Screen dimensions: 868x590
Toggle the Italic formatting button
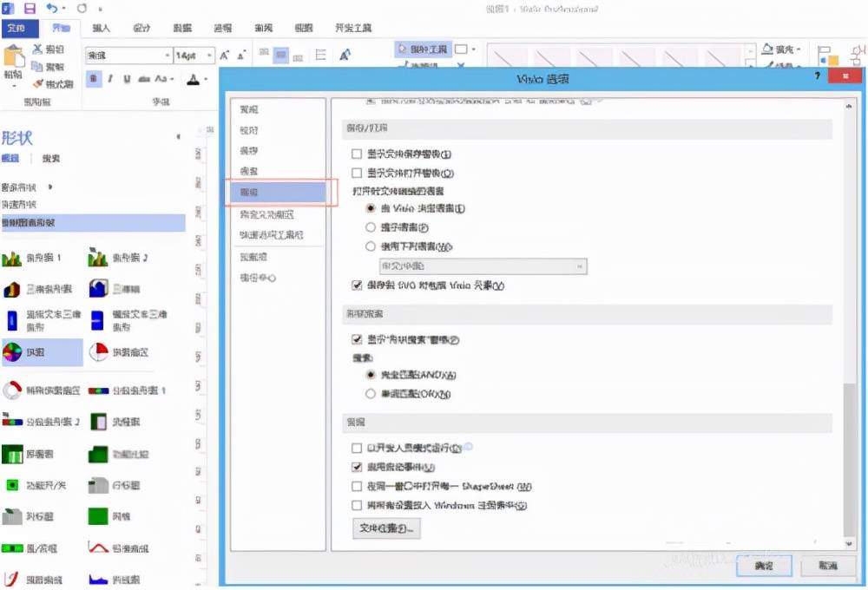(110, 79)
